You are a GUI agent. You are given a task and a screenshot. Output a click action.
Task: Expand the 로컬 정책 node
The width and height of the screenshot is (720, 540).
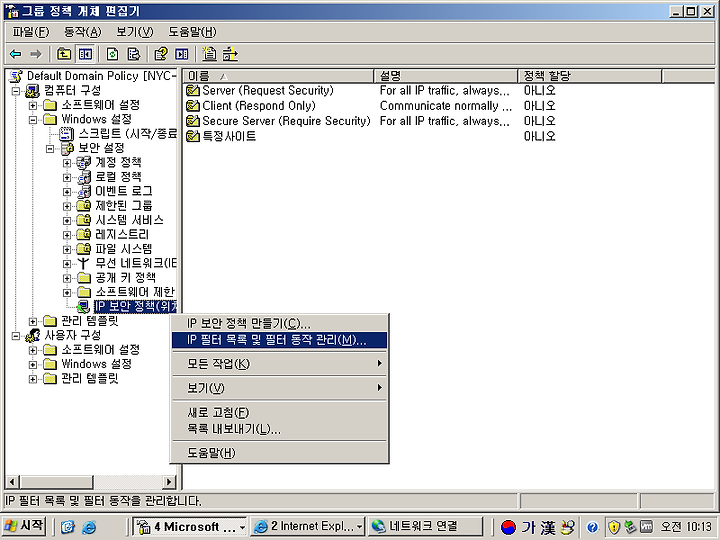pyautogui.click(x=67, y=177)
